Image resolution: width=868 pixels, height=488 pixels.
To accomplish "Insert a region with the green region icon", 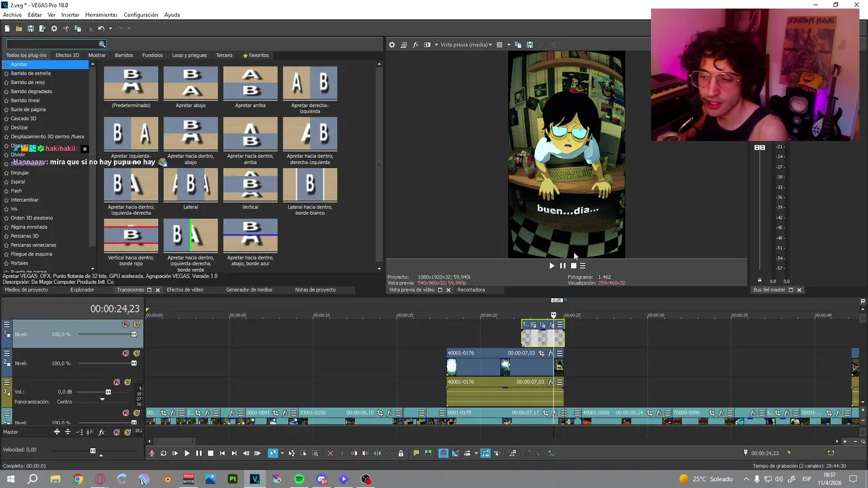I will tap(428, 453).
